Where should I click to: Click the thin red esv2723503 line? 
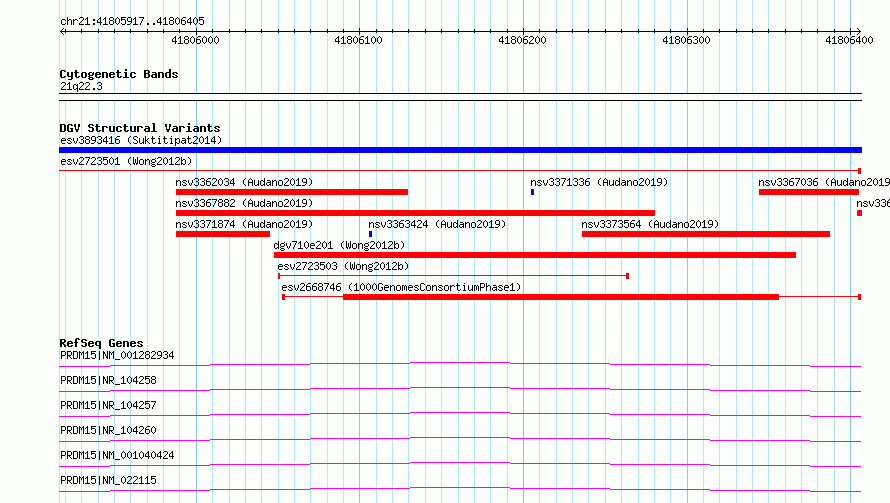tap(453, 276)
